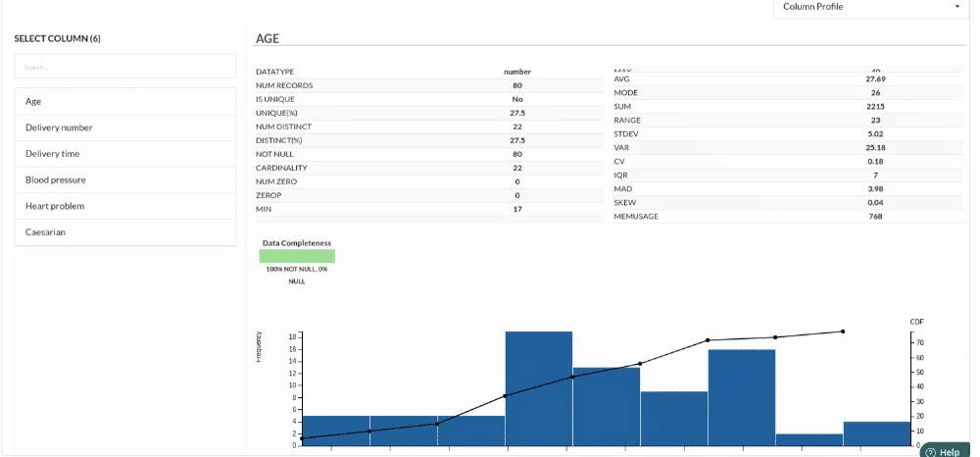Screen dimensions: 980x457
Task: Click the histogram bar with frequency 9
Action: click(674, 418)
